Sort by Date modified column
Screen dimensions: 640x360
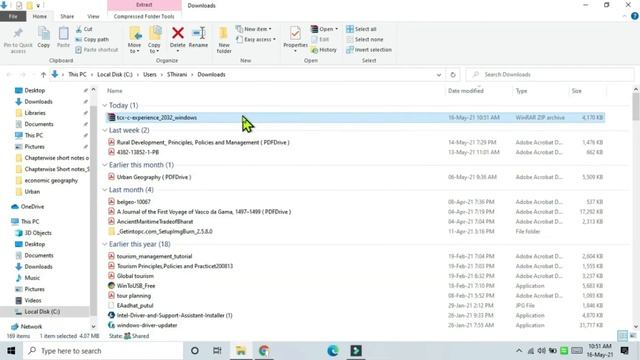tap(466, 91)
